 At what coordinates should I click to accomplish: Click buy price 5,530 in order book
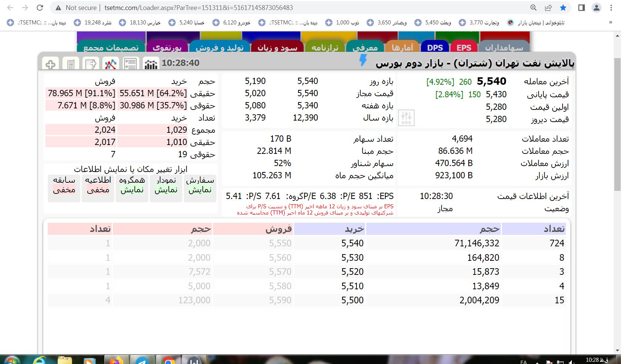[x=352, y=257]
